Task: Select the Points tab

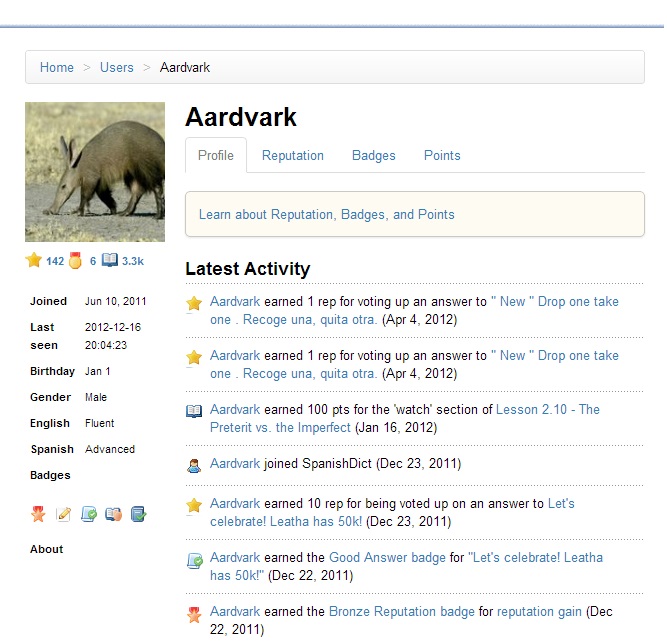Action: (441, 156)
